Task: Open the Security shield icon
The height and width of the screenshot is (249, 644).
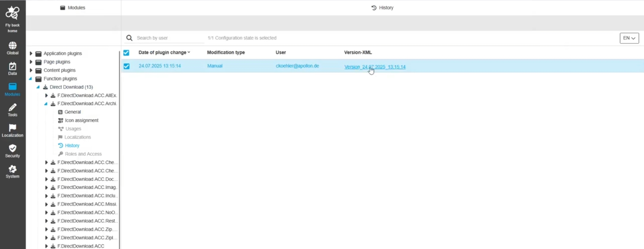Action: (x=13, y=149)
